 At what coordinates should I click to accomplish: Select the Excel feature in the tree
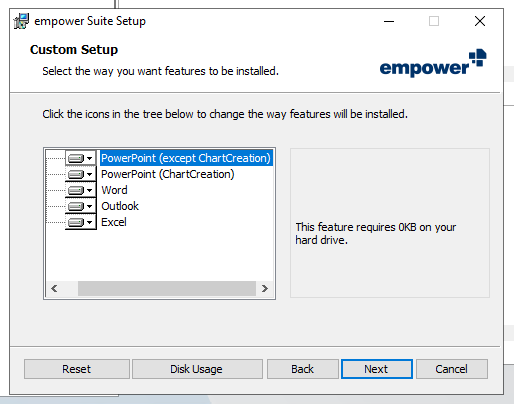[x=114, y=222]
